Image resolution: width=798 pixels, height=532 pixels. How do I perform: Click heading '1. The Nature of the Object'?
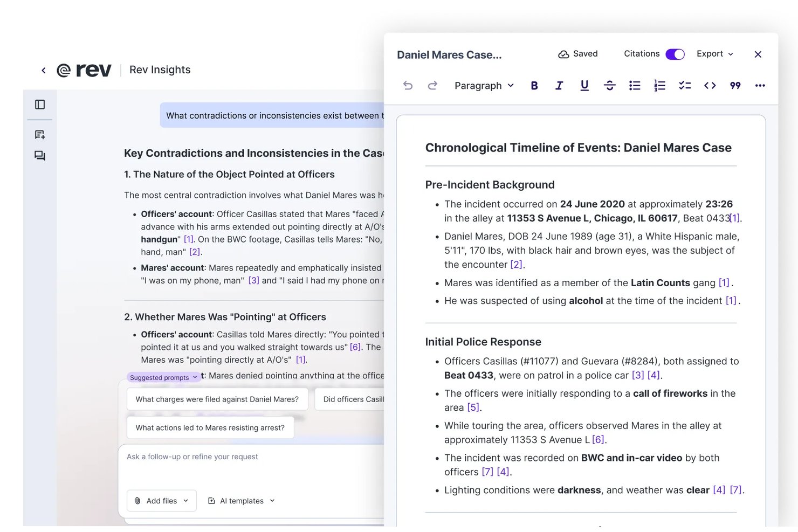tap(229, 174)
